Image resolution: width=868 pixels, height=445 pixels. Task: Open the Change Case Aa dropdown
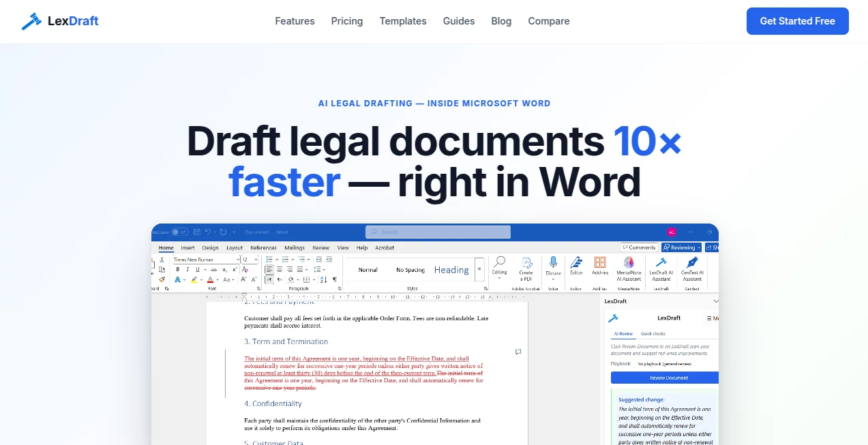coord(228,279)
